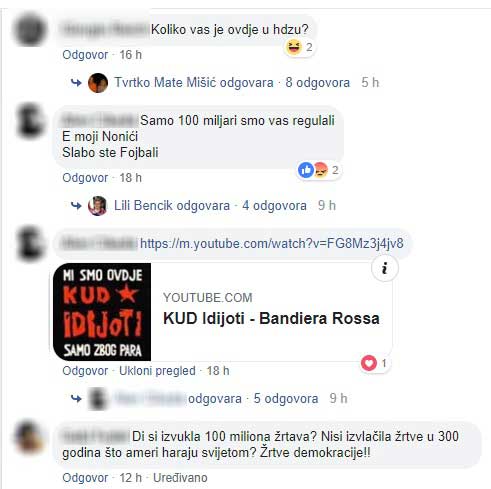Expand the 5 odgovora replies thread

pos(286,398)
